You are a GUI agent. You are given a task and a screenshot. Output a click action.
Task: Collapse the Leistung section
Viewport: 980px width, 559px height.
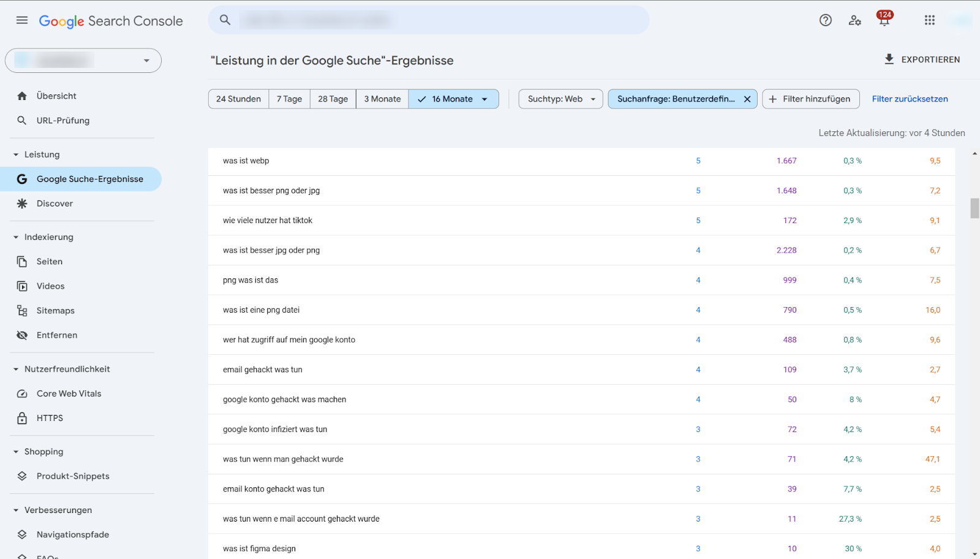(x=16, y=154)
